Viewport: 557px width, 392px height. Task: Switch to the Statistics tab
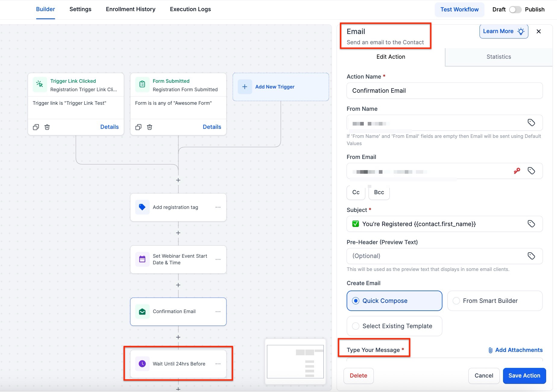tap(499, 57)
